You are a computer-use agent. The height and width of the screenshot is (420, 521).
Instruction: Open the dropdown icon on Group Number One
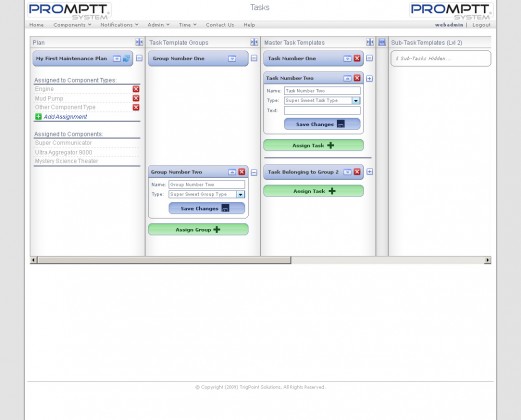(x=232, y=59)
